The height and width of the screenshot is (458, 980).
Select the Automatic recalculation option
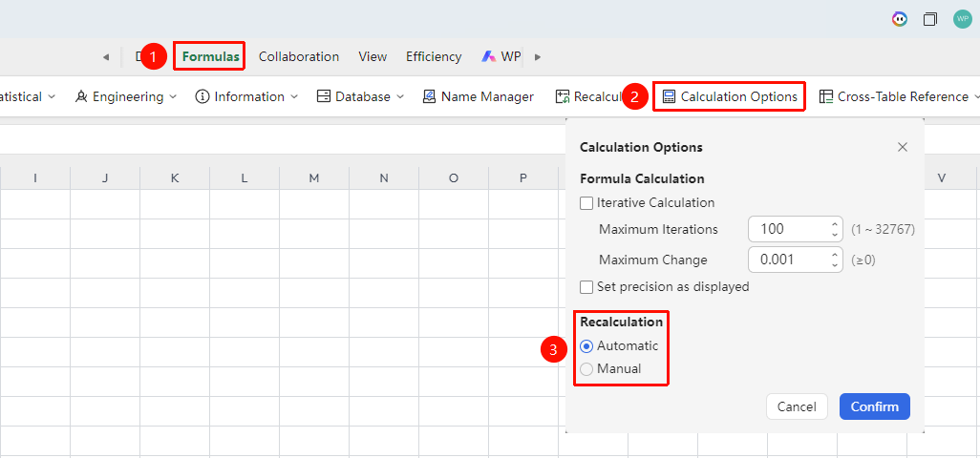(586, 345)
